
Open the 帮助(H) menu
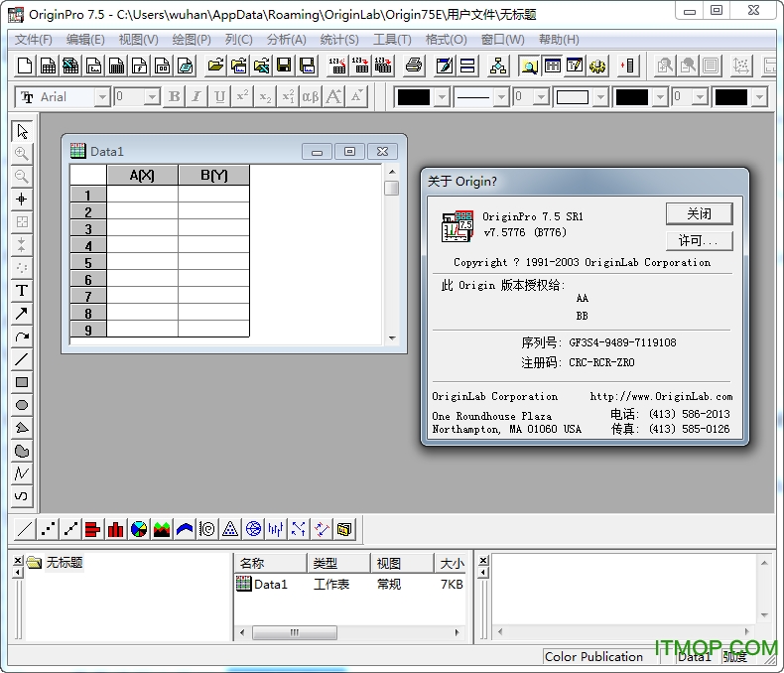559,40
